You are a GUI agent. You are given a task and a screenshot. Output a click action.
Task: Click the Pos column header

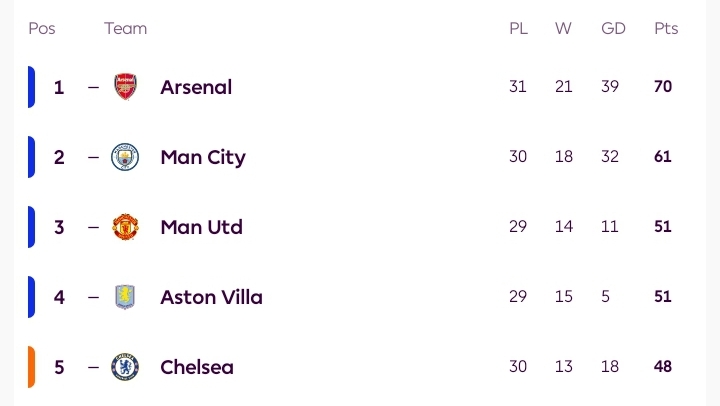[x=42, y=28]
